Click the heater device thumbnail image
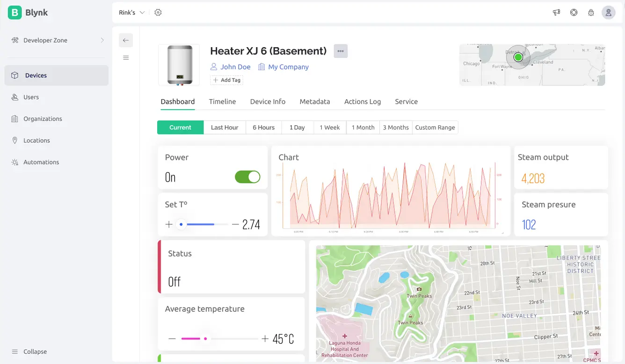 (x=179, y=65)
